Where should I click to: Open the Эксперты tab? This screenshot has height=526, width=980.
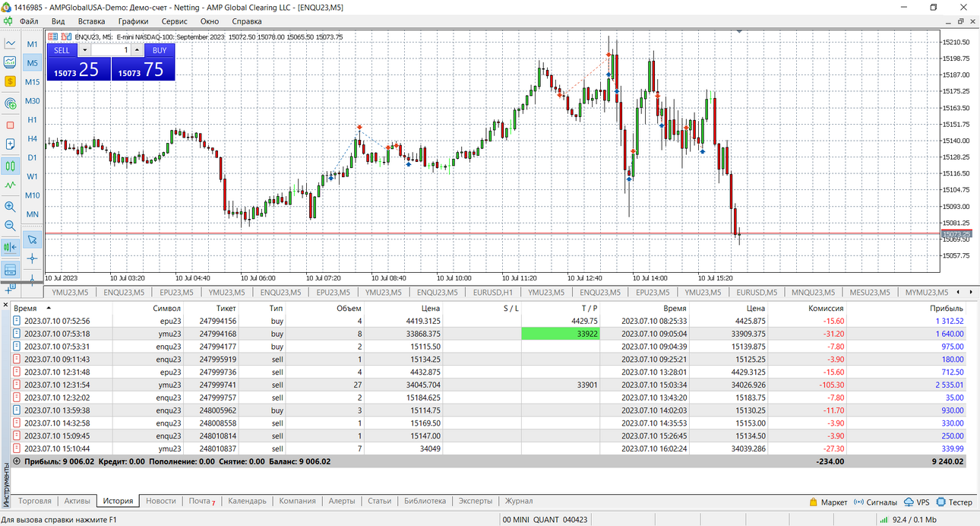[476, 501]
